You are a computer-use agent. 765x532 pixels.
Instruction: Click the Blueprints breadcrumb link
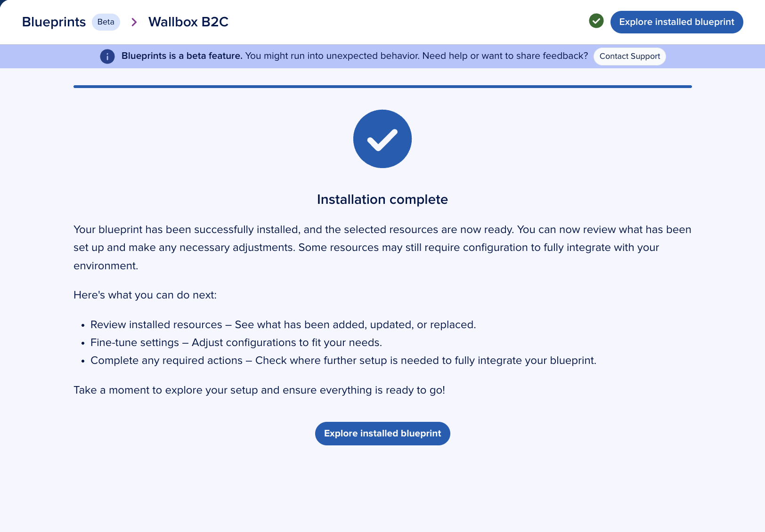[54, 22]
